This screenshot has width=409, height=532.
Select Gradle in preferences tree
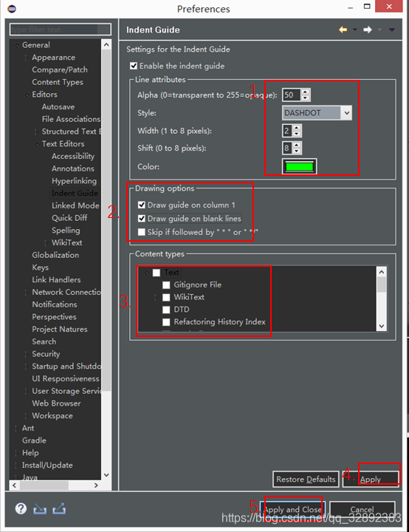(34, 440)
